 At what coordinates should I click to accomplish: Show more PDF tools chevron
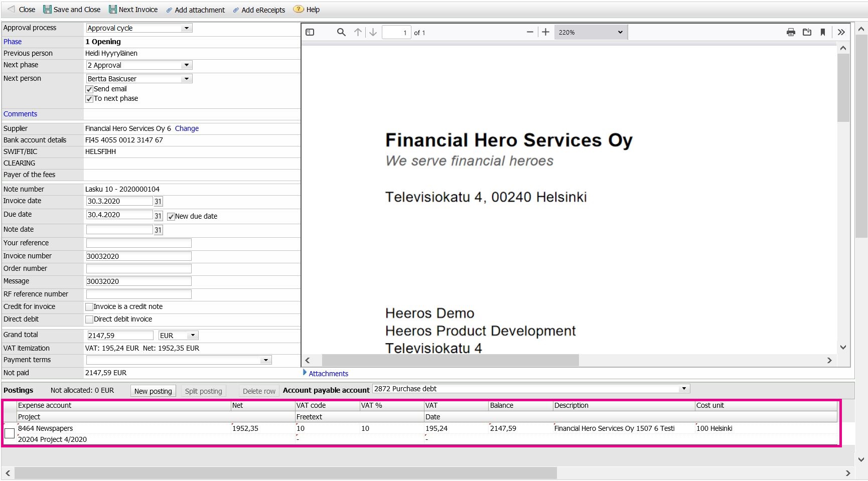[841, 32]
